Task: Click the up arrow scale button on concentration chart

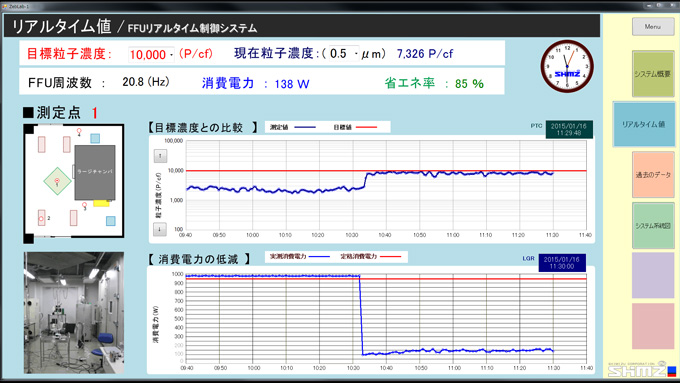Action: (x=160, y=156)
